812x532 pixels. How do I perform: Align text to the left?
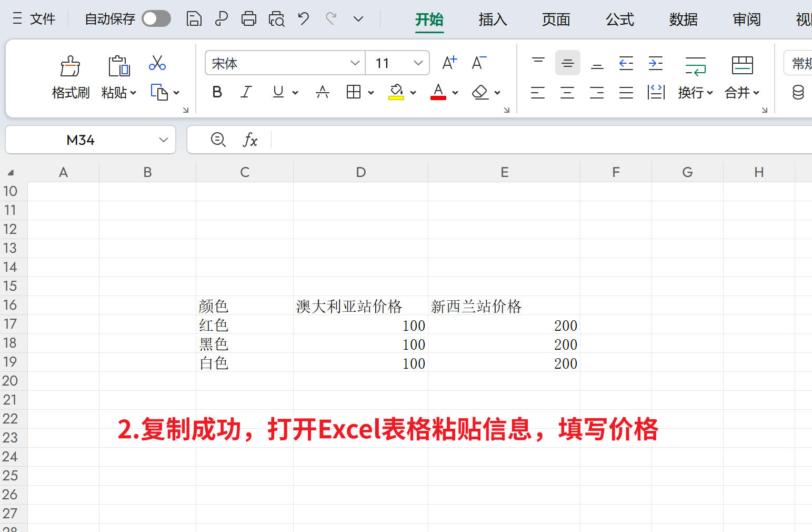tap(538, 93)
